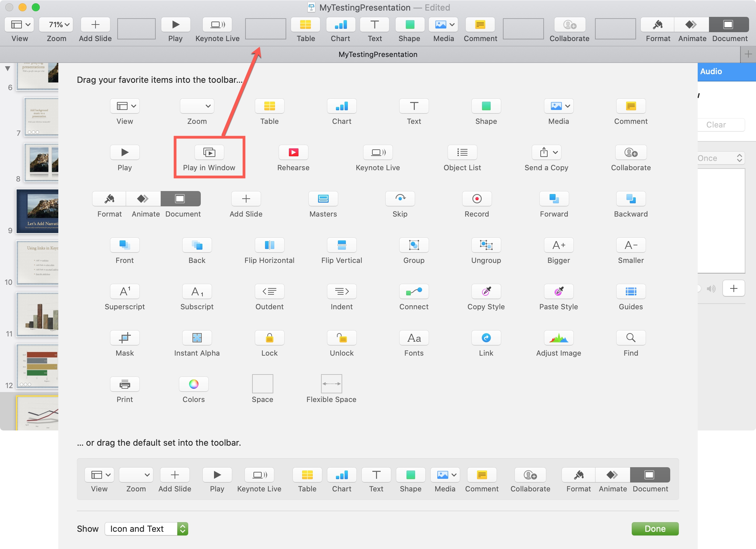Viewport: 756px width, 549px height.
Task: Select the Object List icon
Action: point(462,153)
